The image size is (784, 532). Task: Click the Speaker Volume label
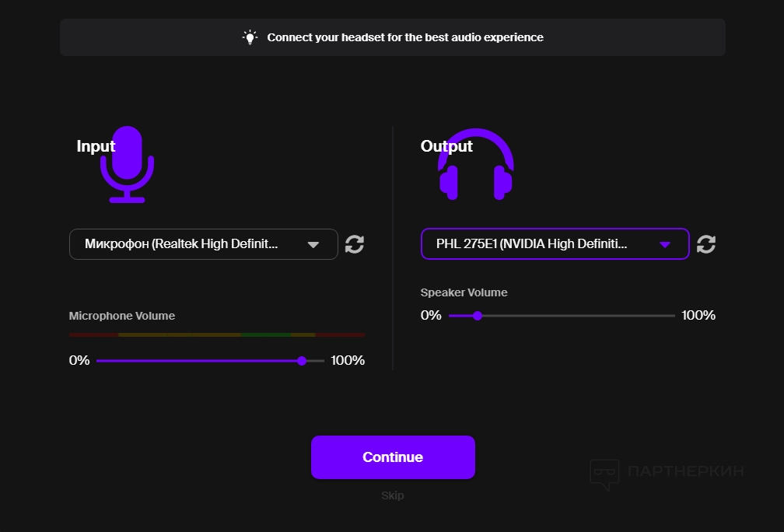pos(464,292)
